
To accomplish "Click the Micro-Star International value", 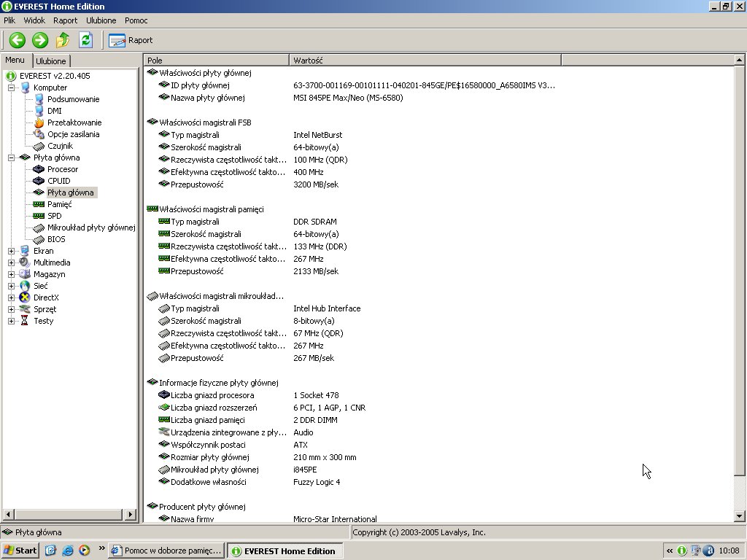I will (x=335, y=518).
